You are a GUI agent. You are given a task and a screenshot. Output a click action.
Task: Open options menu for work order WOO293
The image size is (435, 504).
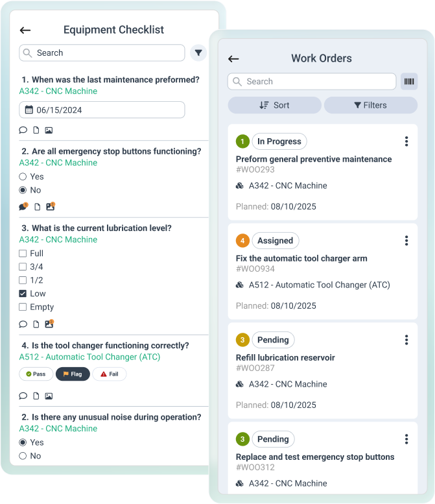pyautogui.click(x=406, y=141)
